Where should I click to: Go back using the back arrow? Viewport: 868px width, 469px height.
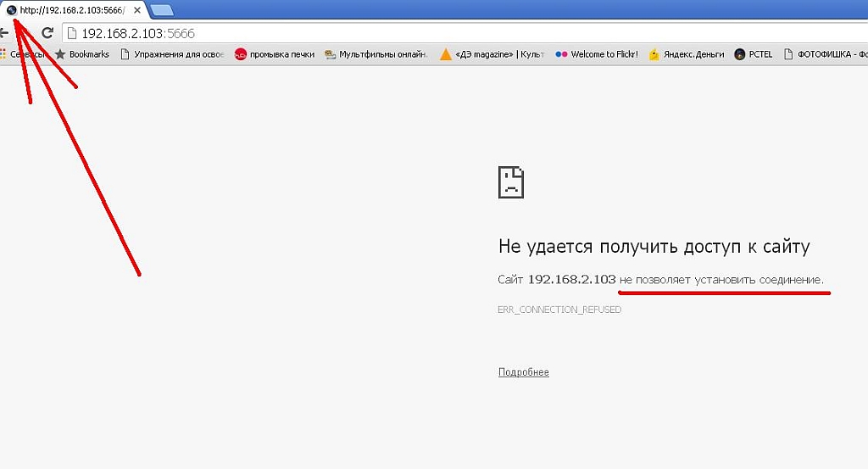4,33
